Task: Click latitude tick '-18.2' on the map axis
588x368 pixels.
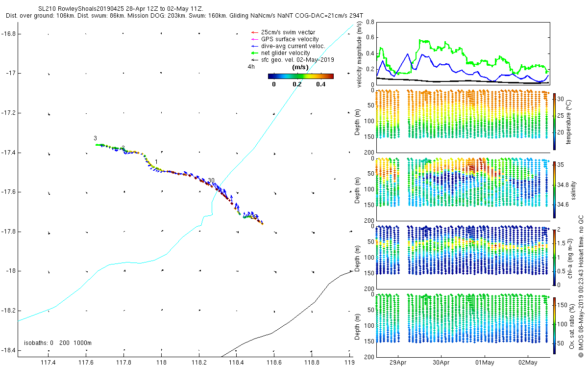Action: click(7, 311)
